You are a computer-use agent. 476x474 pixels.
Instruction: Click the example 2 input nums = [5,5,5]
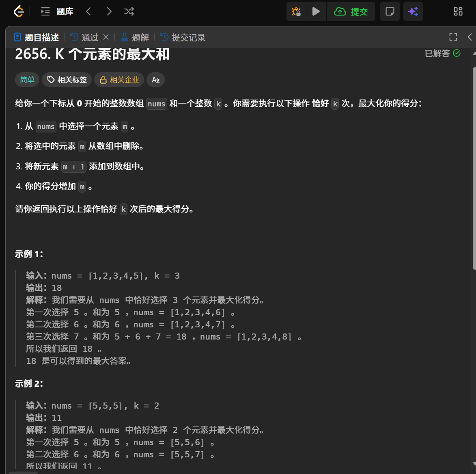[93, 406]
